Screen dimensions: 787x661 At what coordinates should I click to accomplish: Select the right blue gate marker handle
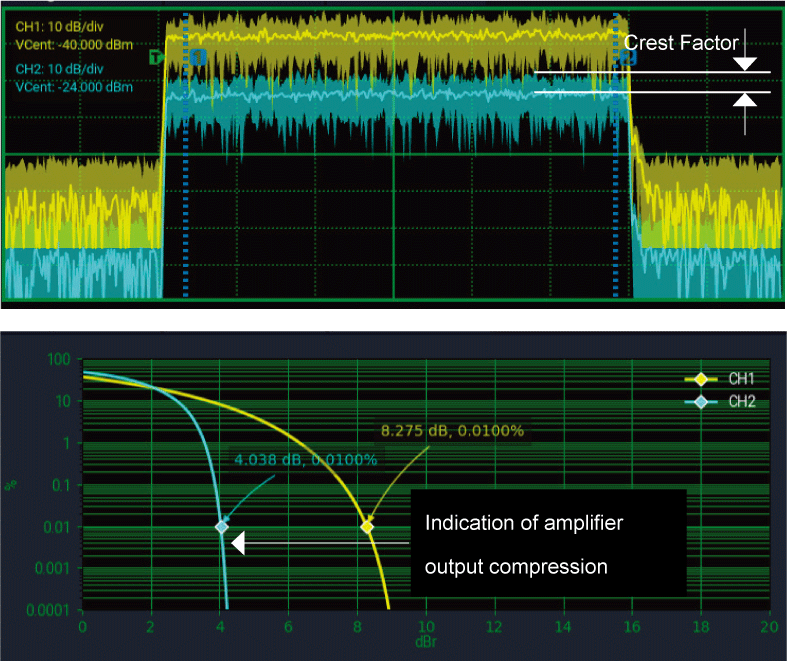point(628,57)
